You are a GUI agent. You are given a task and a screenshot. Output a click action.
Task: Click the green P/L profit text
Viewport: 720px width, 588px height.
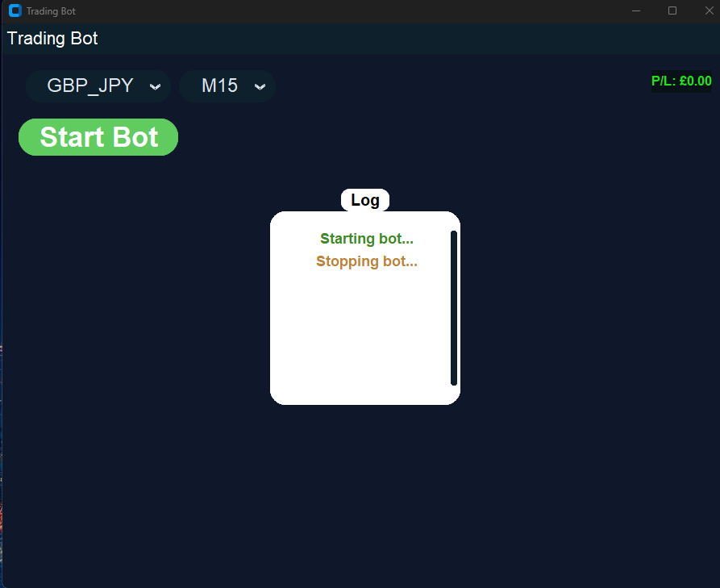click(681, 81)
